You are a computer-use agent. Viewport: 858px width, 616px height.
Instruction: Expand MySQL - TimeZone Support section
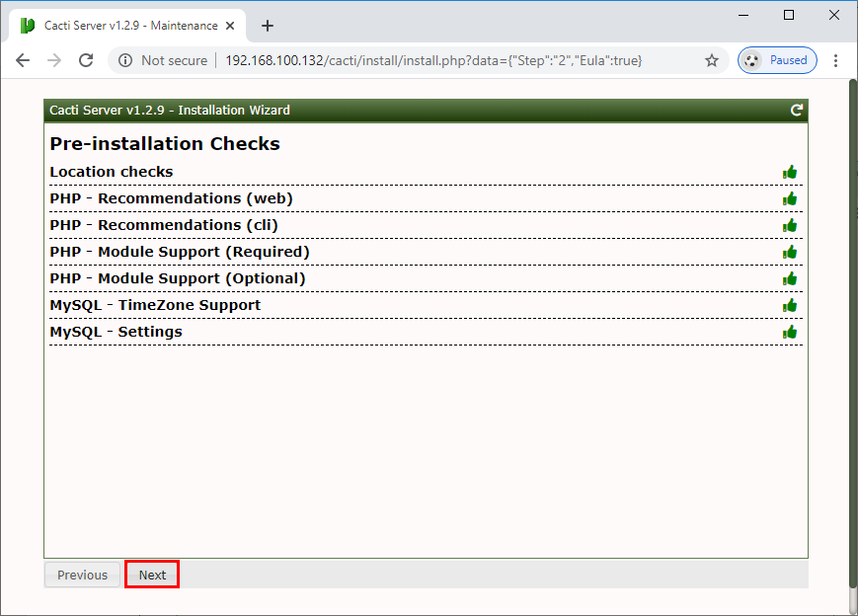click(x=426, y=305)
